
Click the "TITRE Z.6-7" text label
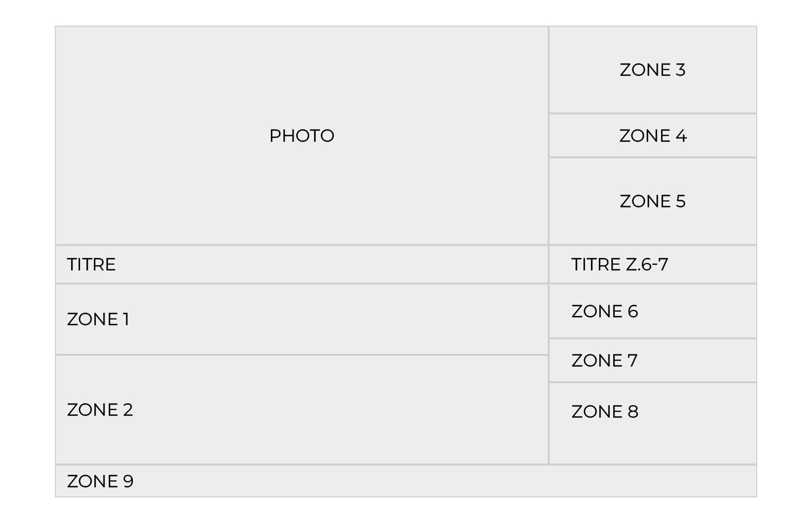[620, 264]
